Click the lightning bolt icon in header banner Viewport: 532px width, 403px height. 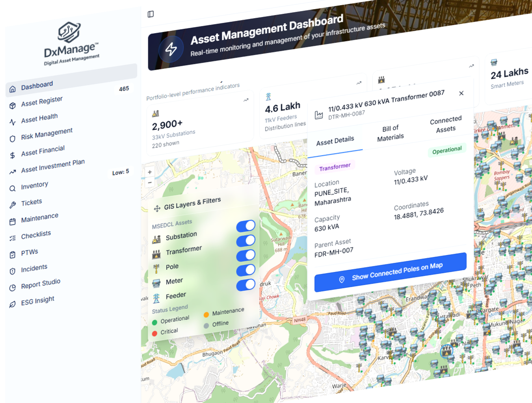click(171, 49)
